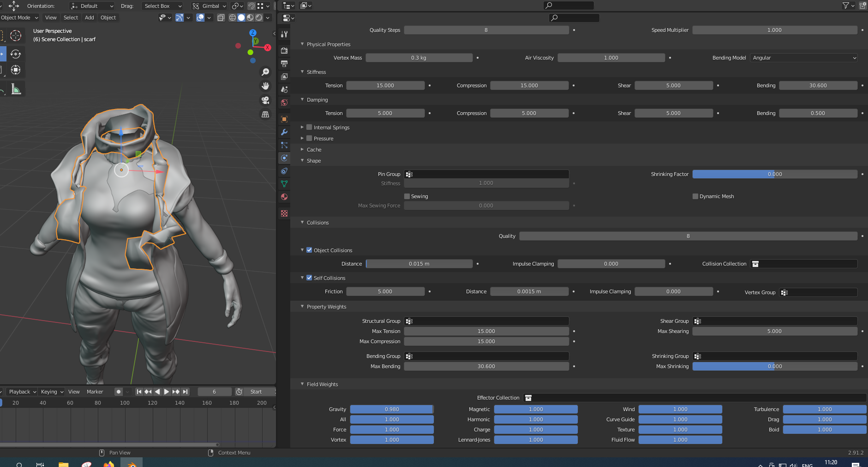The width and height of the screenshot is (868, 467).
Task: Open the Add menu
Action: pos(90,18)
